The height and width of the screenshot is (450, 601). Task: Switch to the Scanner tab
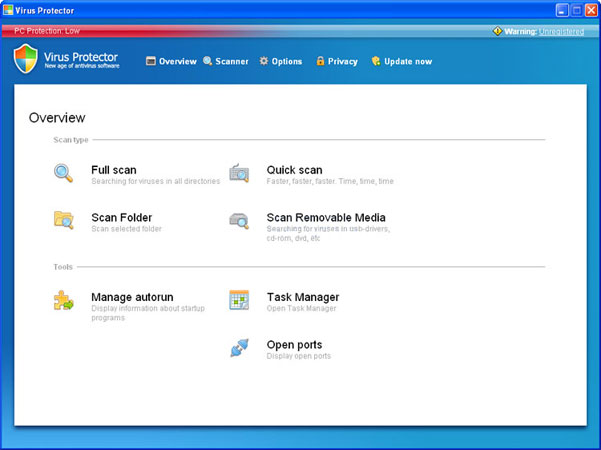[226, 61]
